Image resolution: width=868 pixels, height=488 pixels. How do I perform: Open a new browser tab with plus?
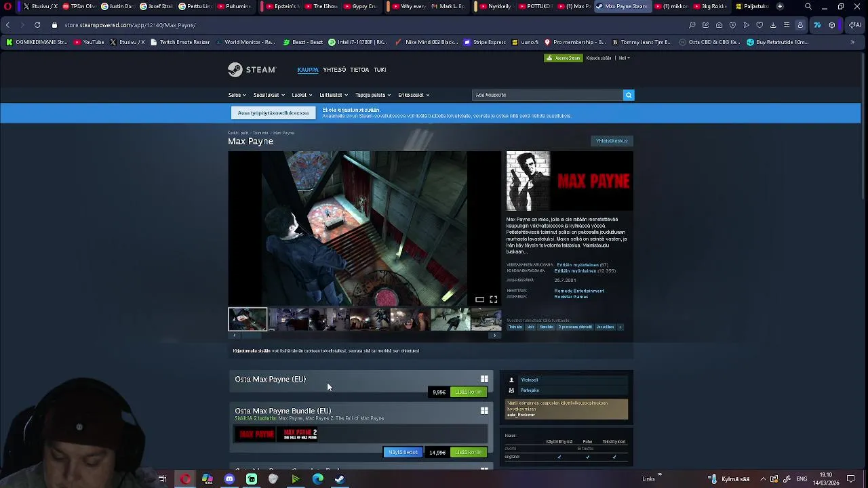pyautogui.click(x=780, y=6)
